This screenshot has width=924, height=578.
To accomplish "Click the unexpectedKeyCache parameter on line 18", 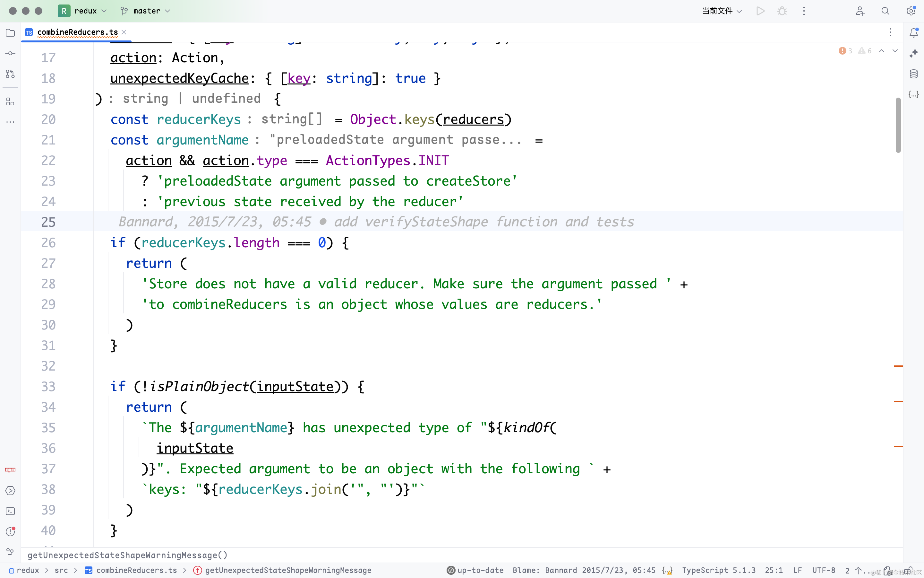I will (179, 78).
